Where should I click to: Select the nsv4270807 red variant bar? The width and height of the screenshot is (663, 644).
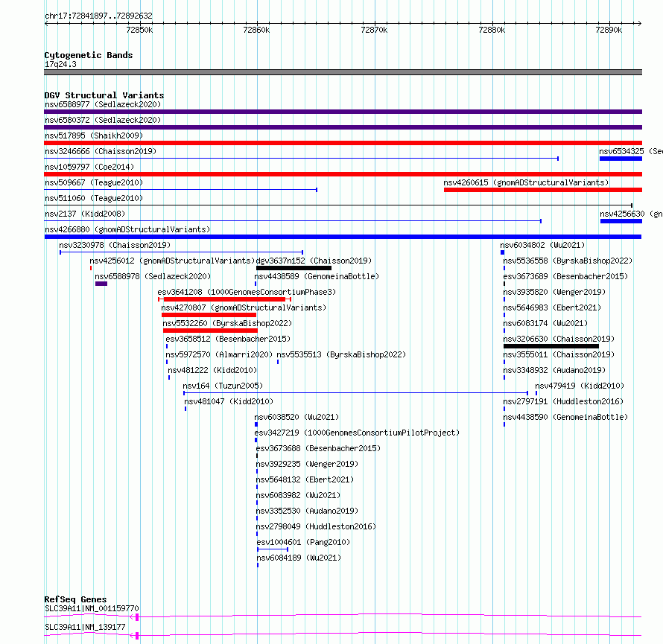coord(209,315)
